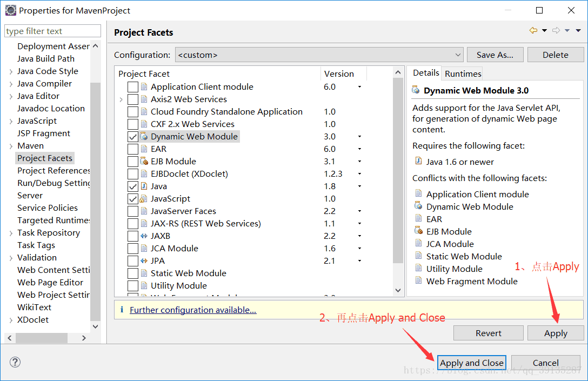Viewport: 588px width, 381px height.
Task: Click the Save As... button
Action: click(x=495, y=55)
